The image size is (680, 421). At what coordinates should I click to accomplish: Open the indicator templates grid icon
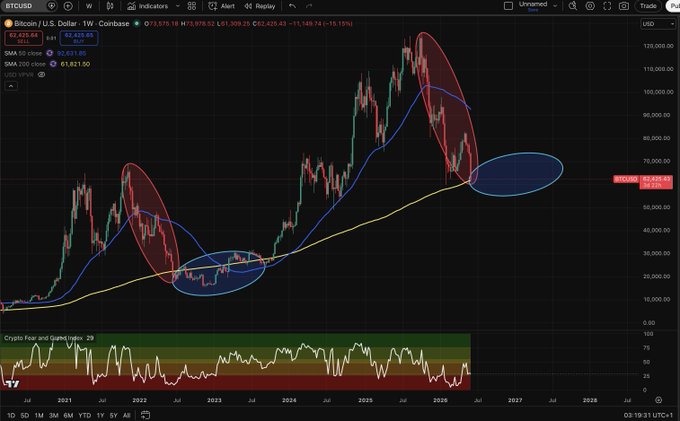pyautogui.click(x=192, y=6)
